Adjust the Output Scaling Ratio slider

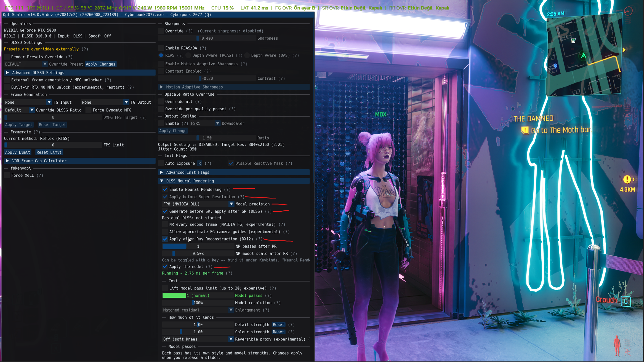point(207,138)
